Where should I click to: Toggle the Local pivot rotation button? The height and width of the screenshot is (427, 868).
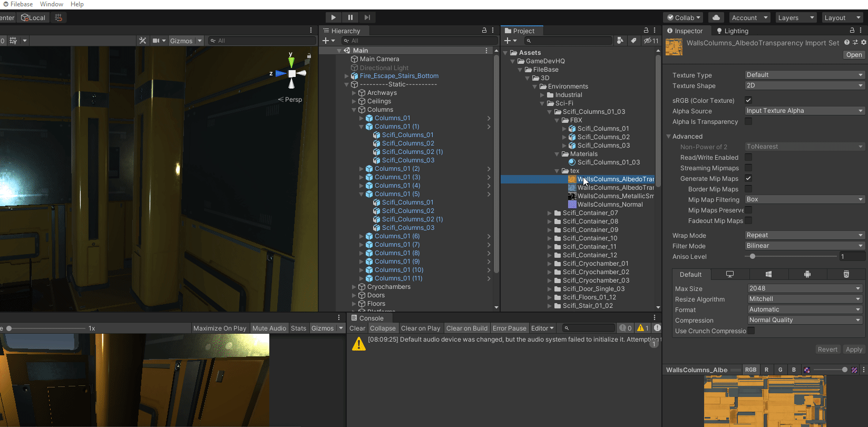click(33, 17)
